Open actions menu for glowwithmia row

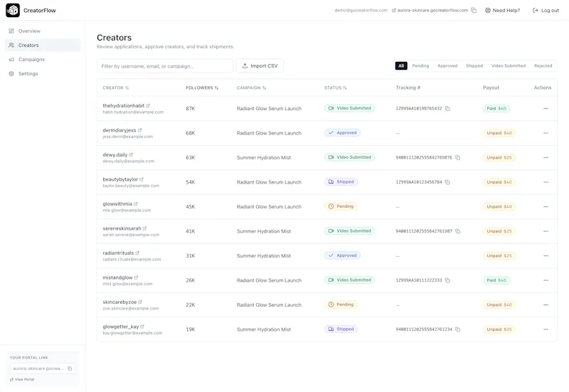tap(546, 206)
